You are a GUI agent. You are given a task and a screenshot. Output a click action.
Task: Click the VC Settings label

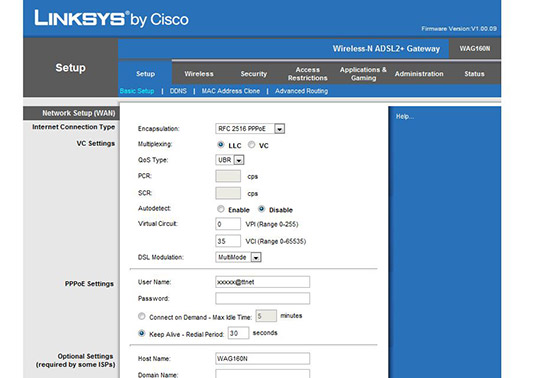click(96, 143)
